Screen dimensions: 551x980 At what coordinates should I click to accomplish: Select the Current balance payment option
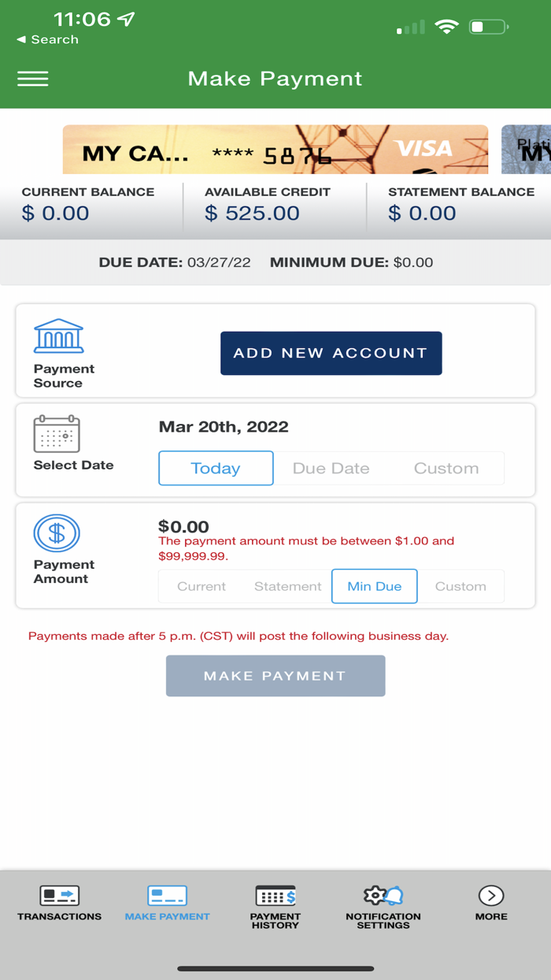point(202,586)
